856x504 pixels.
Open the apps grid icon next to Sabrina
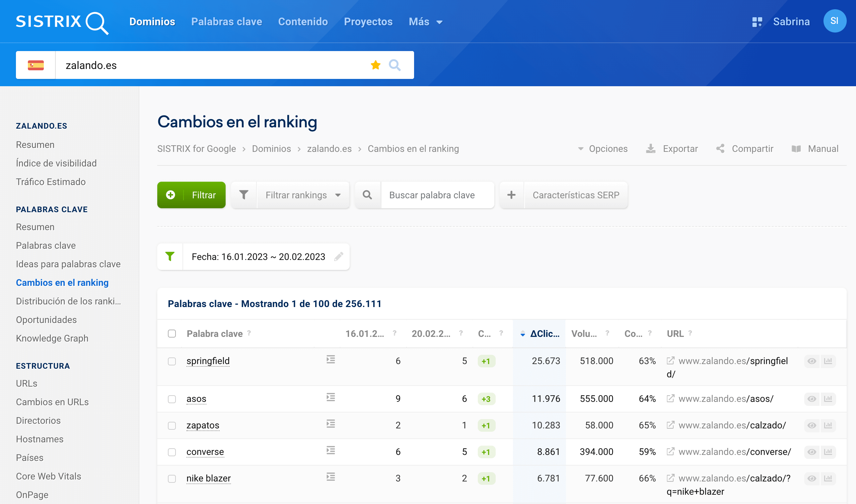(x=757, y=22)
